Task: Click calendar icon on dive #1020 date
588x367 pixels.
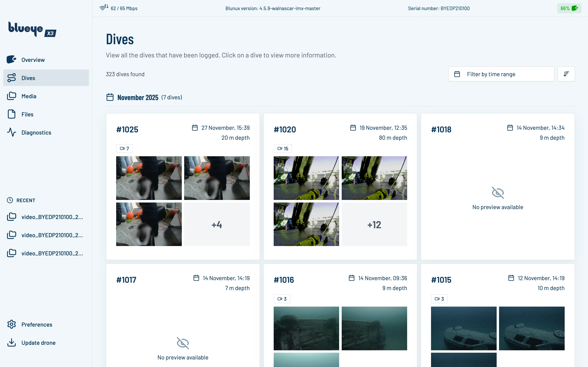Action: (x=353, y=127)
